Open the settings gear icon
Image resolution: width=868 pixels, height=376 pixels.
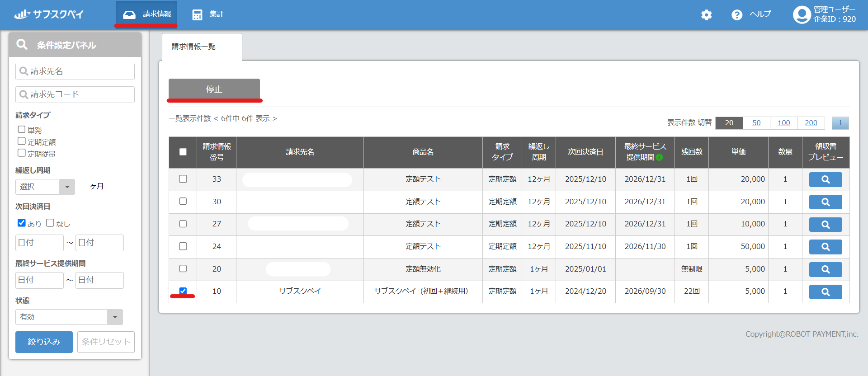click(x=706, y=15)
